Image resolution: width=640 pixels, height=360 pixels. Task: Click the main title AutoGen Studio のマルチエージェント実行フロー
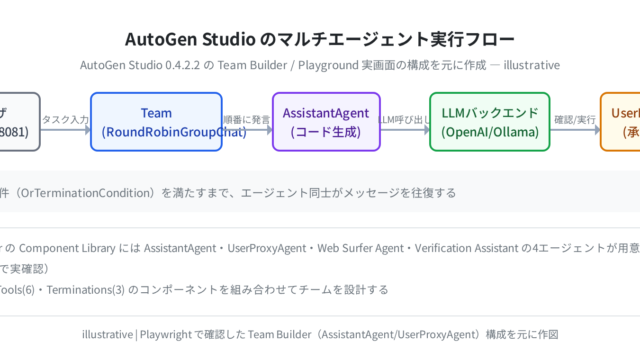[x=320, y=39]
